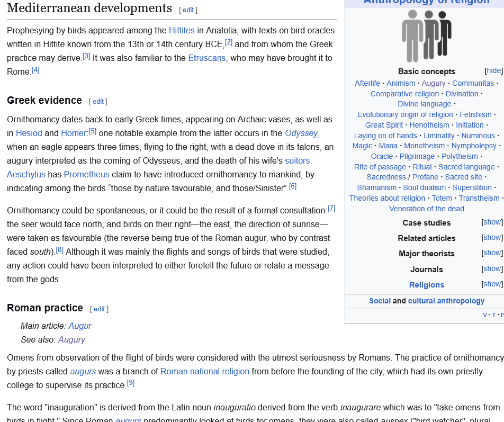Open Comparative religion link
Screen dimensions: 504x422
pyautogui.click(x=404, y=94)
